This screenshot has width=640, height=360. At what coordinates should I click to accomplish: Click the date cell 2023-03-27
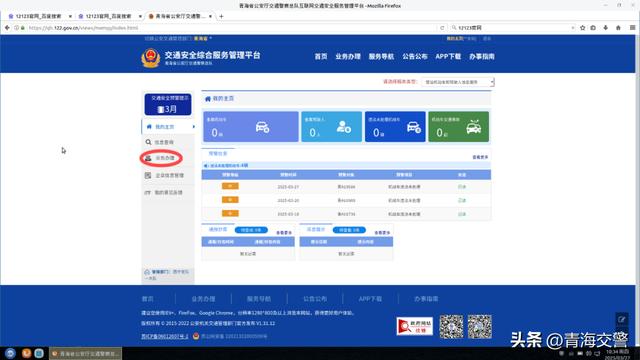tap(288, 187)
